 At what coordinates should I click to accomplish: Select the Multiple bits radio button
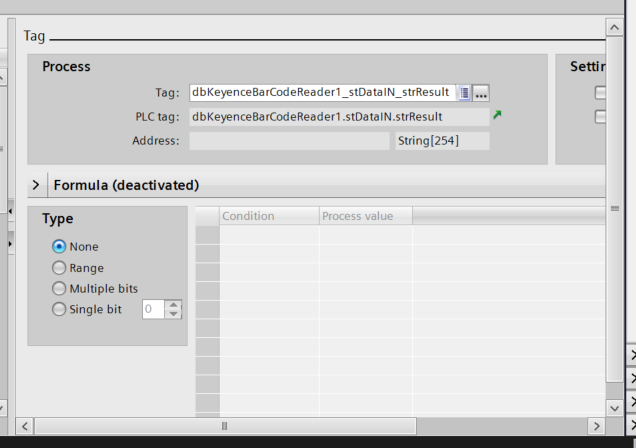59,288
